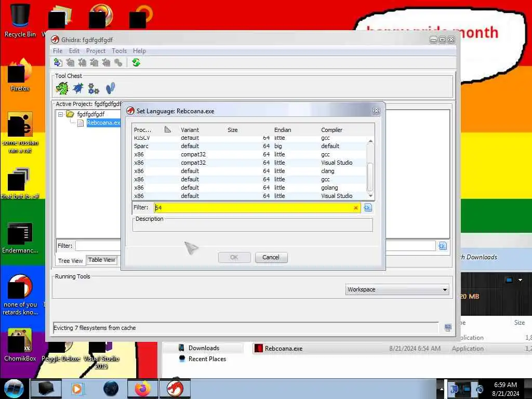Image resolution: width=532 pixels, height=399 pixels.
Task: Open the media player taskbar icon
Action: (78, 389)
